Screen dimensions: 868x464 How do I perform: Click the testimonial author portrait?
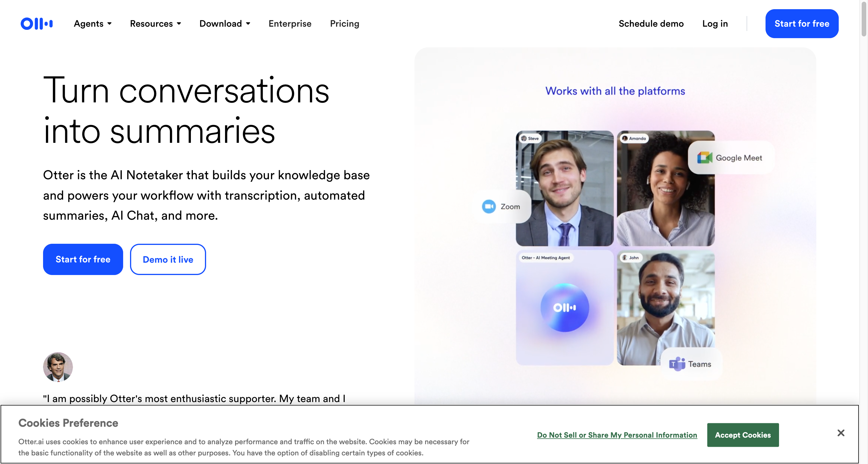click(x=58, y=367)
